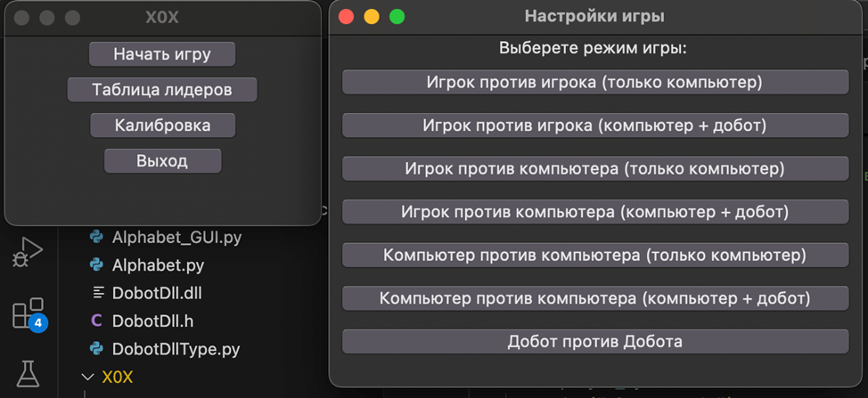This screenshot has height=398, width=868.
Task: Click the X0X window title
Action: (162, 18)
